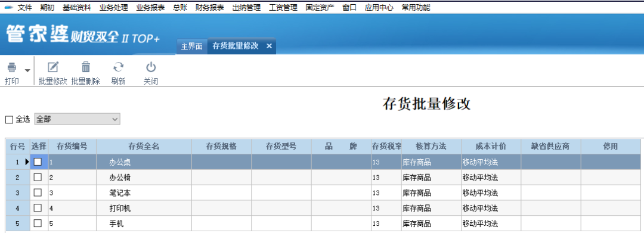This screenshot has height=233, width=644.
Task: Check the box for 笔记本 row
Action: pyautogui.click(x=38, y=193)
